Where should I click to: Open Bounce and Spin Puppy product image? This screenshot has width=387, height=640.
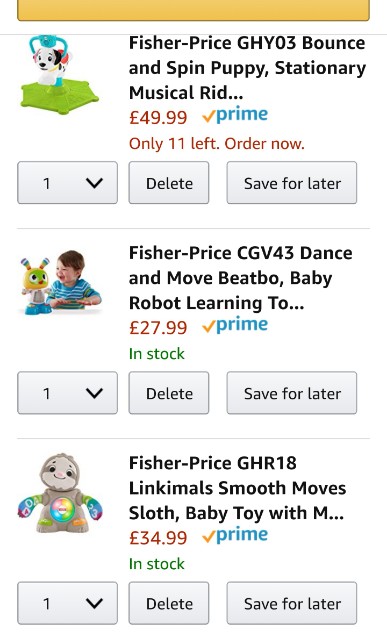[60, 74]
